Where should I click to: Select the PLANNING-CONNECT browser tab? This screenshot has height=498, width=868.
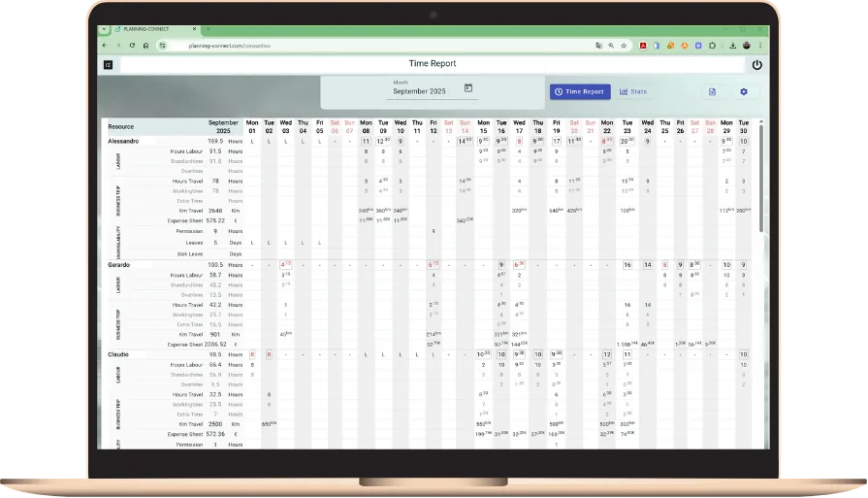point(155,29)
